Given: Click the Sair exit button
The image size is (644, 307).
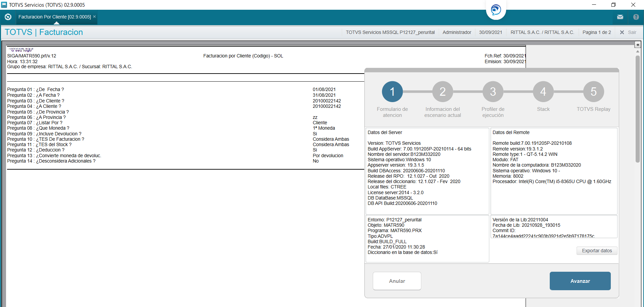Looking at the screenshot, I should (628, 32).
